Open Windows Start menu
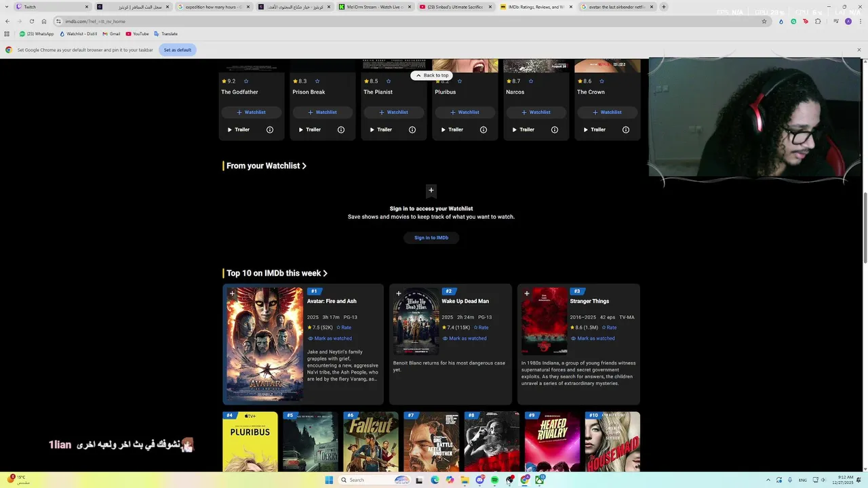 (x=329, y=480)
